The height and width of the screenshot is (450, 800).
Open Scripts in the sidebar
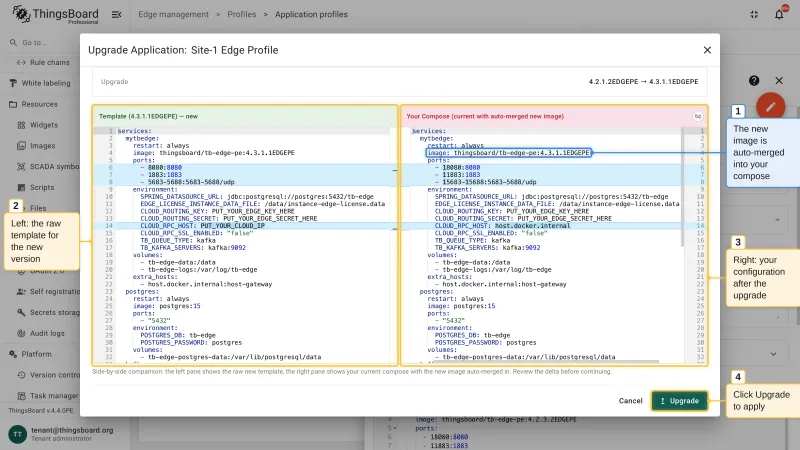point(42,187)
